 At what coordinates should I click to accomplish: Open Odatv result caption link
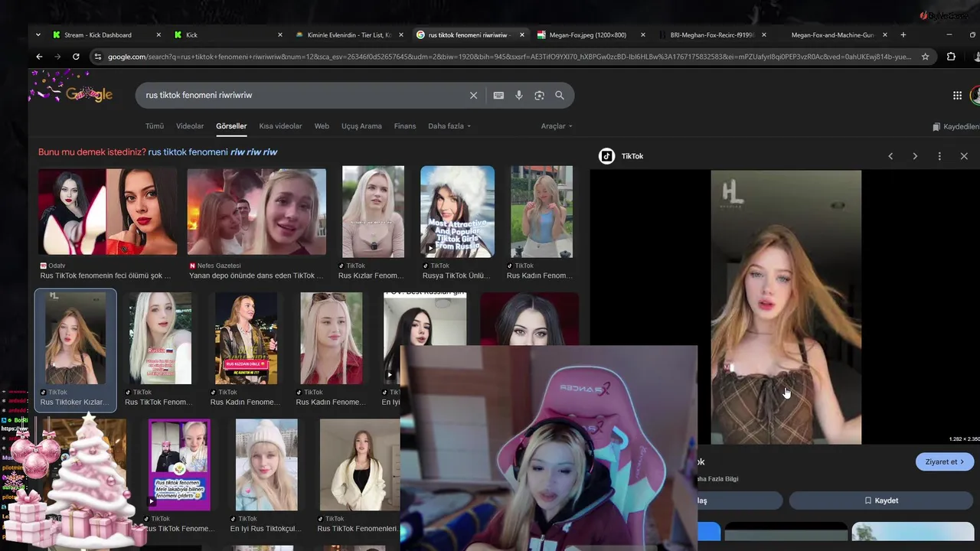point(106,275)
